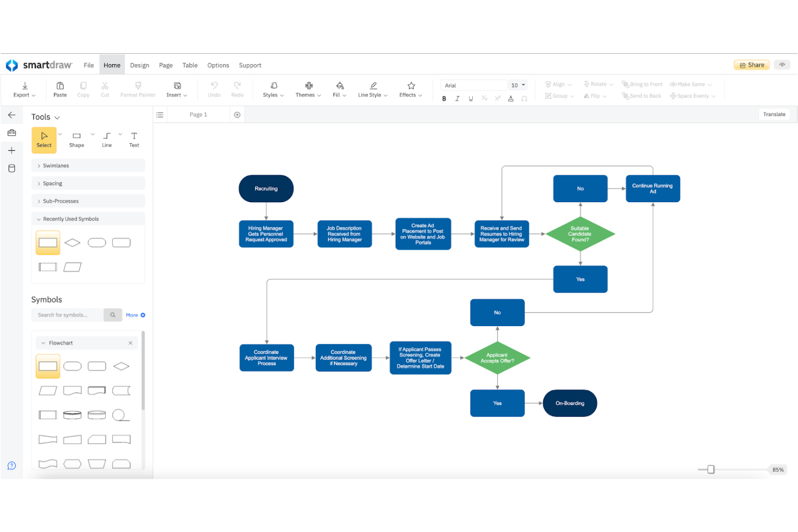Image resolution: width=798 pixels, height=532 pixels.
Task: Click Send to Back
Action: point(642,96)
